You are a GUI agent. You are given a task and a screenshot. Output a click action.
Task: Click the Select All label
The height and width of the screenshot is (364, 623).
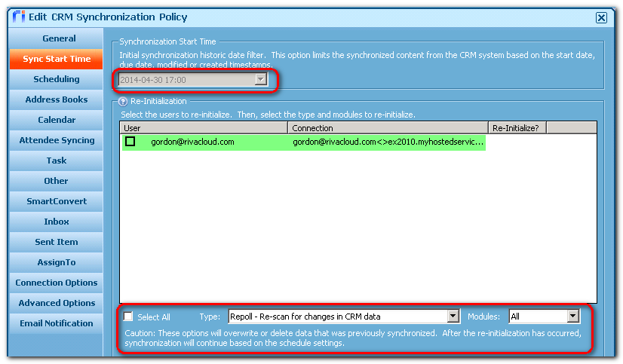point(154,317)
